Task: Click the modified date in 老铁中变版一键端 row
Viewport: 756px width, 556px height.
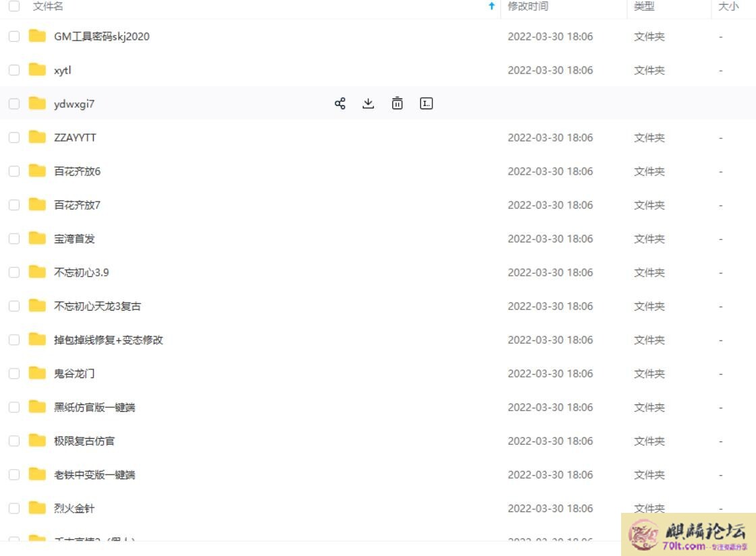Action: click(x=550, y=475)
